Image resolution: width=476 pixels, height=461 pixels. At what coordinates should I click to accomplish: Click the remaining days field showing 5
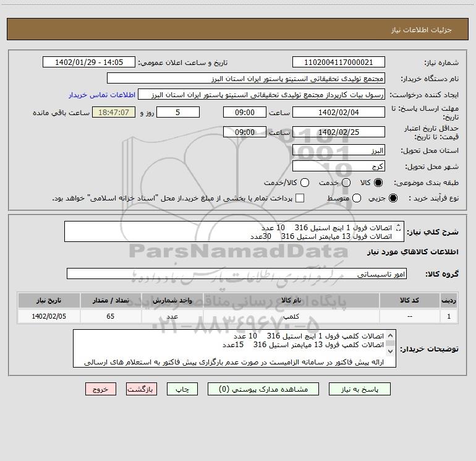tap(178, 112)
